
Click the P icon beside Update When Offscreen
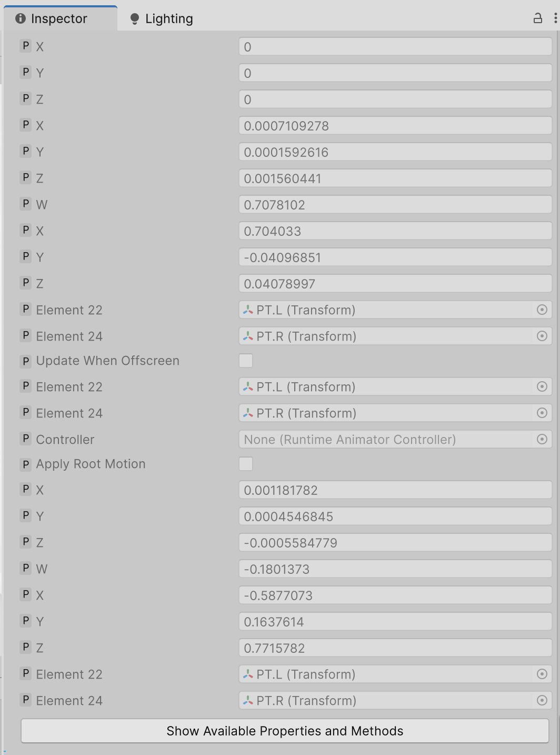[26, 361]
